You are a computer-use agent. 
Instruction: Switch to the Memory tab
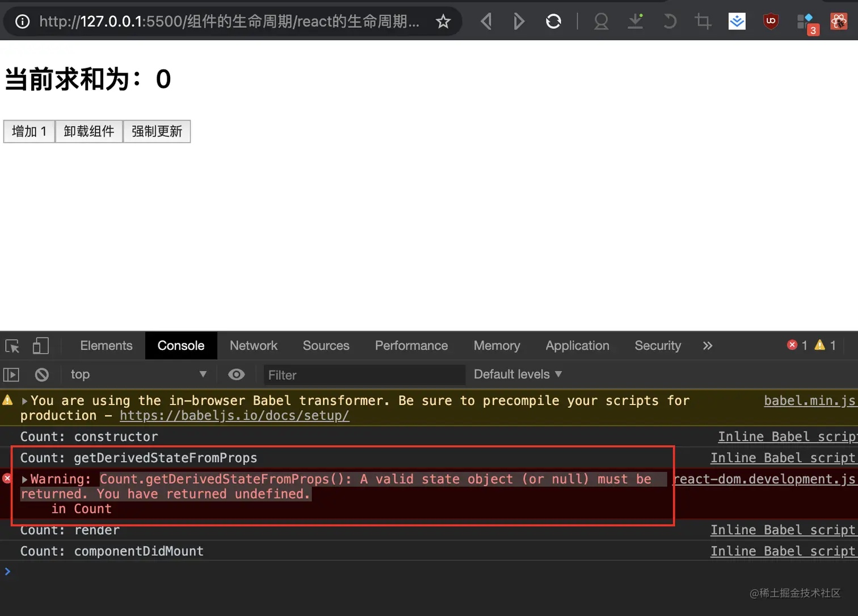pyautogui.click(x=497, y=345)
